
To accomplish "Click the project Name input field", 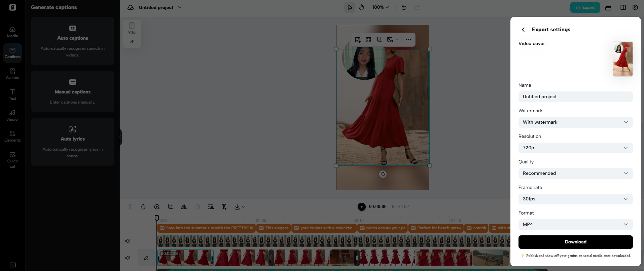I will coord(575,97).
